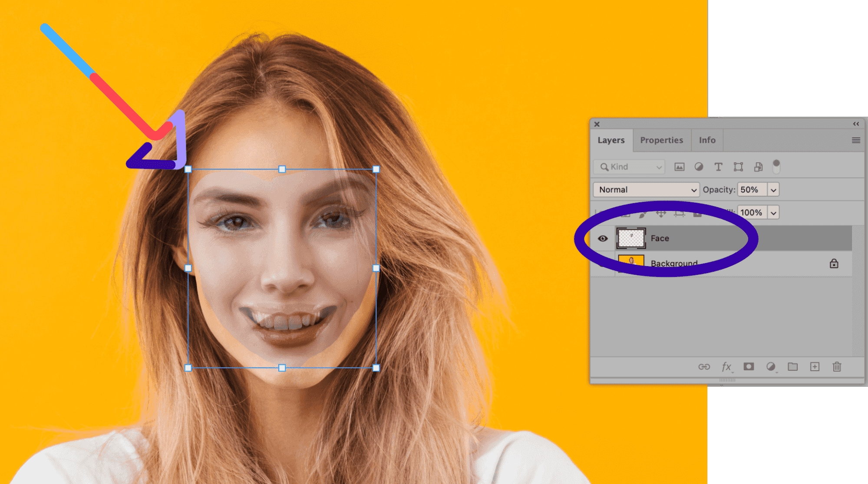This screenshot has height=484, width=868.
Task: Open the Layers panel hamburger menu
Action: pyautogui.click(x=856, y=140)
